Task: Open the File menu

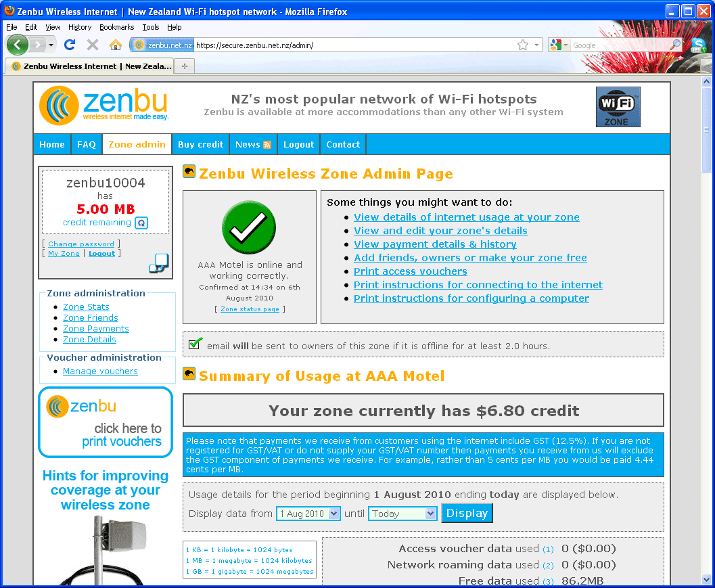Action: point(11,27)
